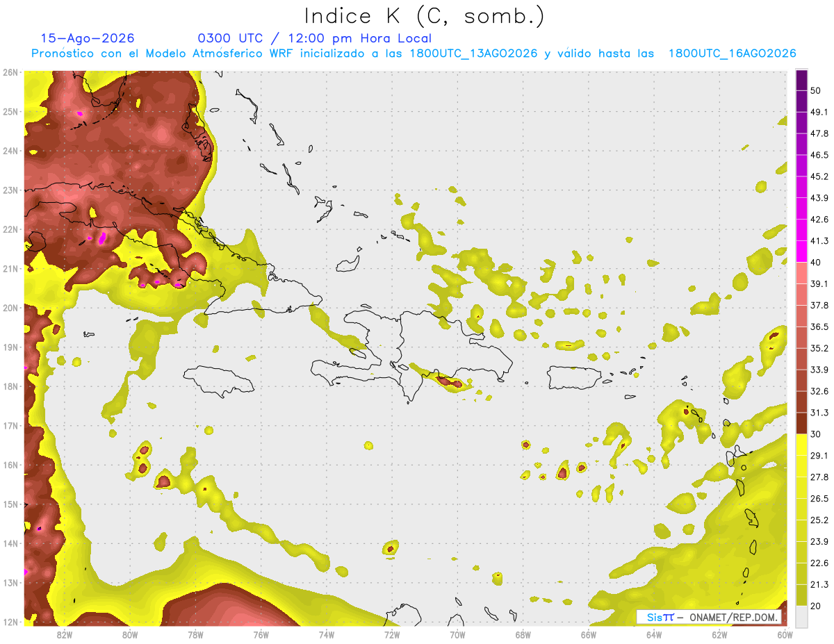Screen dimensions: 834x644
Task: Click the '17N' latitude label
Action: point(10,426)
